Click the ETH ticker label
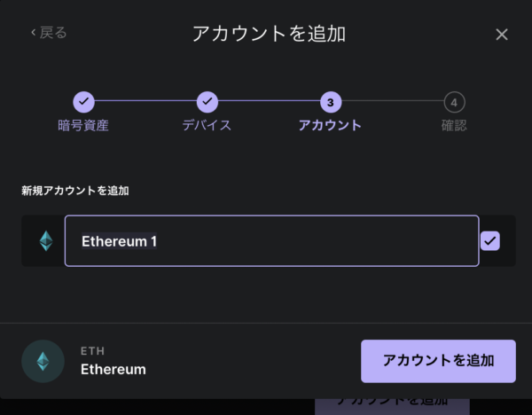Image resolution: width=532 pixels, height=415 pixels. [92, 351]
